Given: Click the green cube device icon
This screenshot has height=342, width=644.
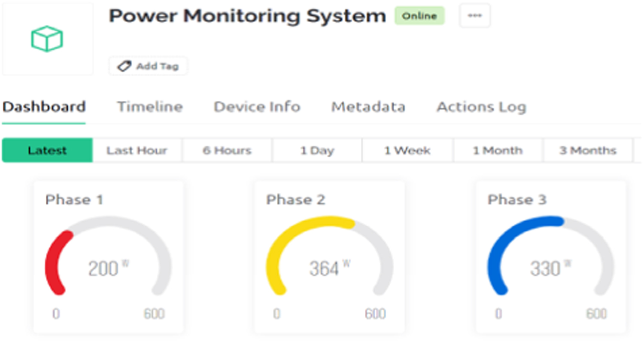Looking at the screenshot, I should tap(47, 38).
